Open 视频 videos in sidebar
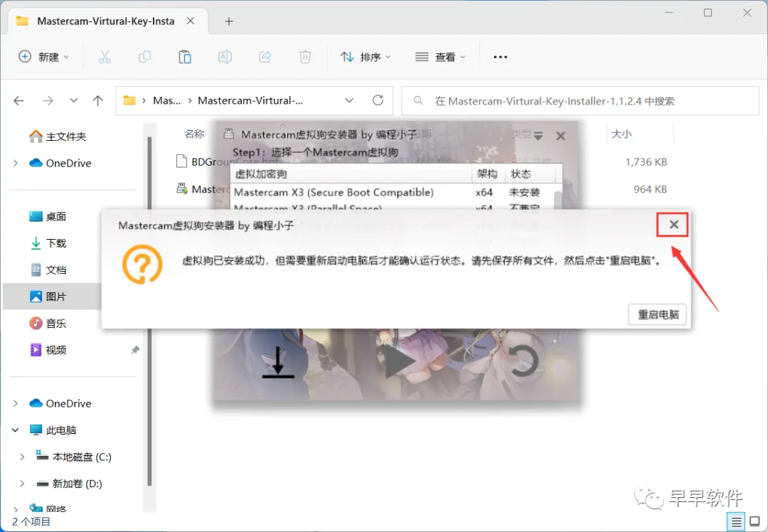Screen dimensions: 768x532 [48, 350]
